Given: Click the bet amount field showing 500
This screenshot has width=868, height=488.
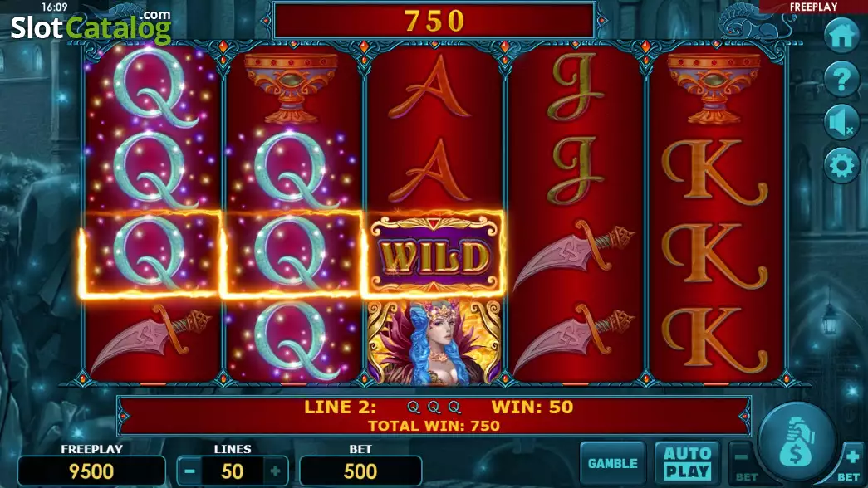Looking at the screenshot, I should (x=360, y=471).
